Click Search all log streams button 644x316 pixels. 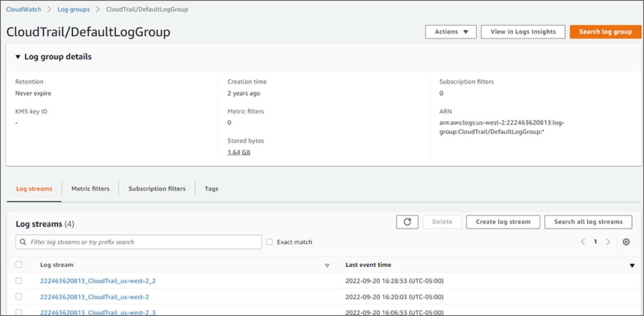588,222
